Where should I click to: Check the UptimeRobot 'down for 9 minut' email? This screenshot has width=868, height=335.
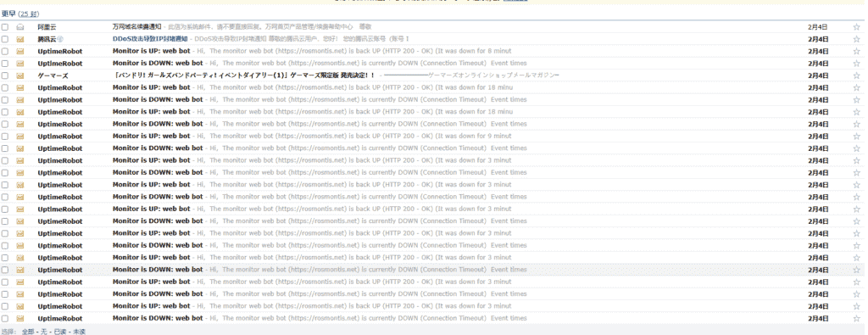point(5,137)
